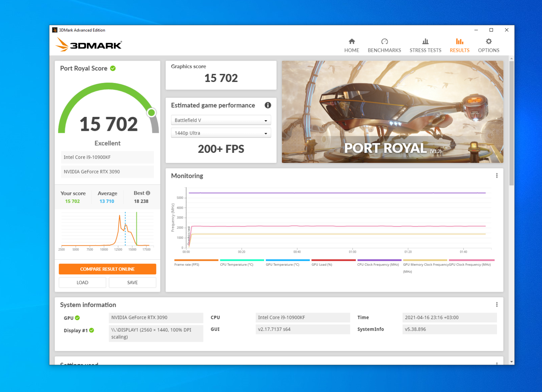The height and width of the screenshot is (392, 542).
Task: Open the OPTIONS tab
Action: tap(488, 45)
